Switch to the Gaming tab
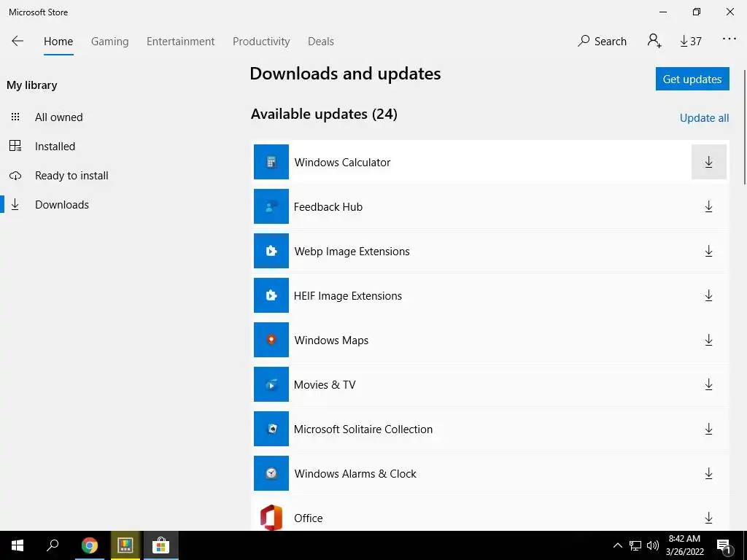 pyautogui.click(x=109, y=42)
